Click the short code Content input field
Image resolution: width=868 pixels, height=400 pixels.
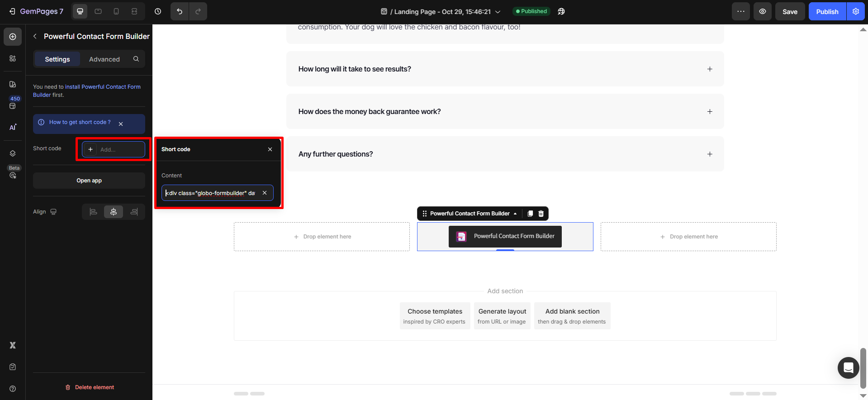pos(210,193)
